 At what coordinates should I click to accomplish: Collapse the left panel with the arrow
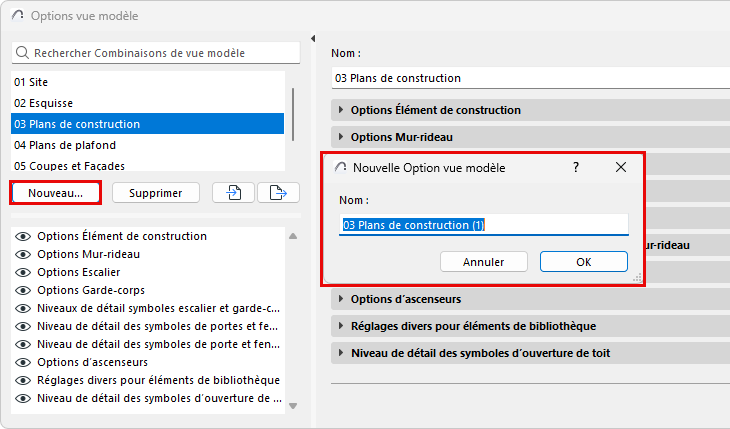[x=313, y=39]
